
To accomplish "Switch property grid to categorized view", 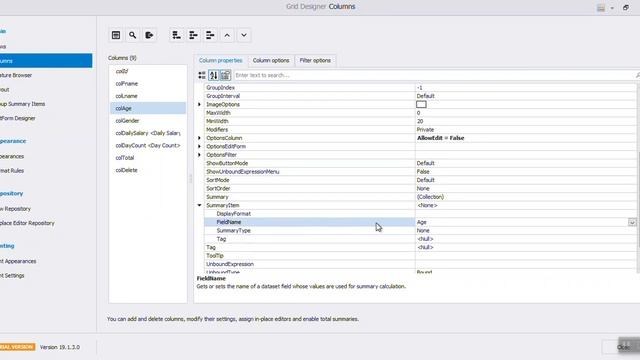I will (x=202, y=75).
